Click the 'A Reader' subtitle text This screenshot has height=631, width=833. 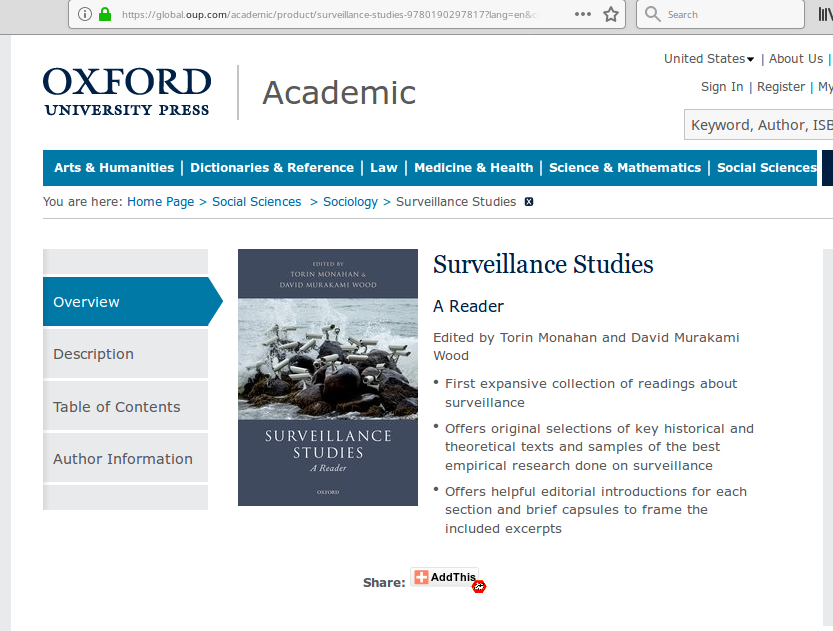click(x=468, y=306)
